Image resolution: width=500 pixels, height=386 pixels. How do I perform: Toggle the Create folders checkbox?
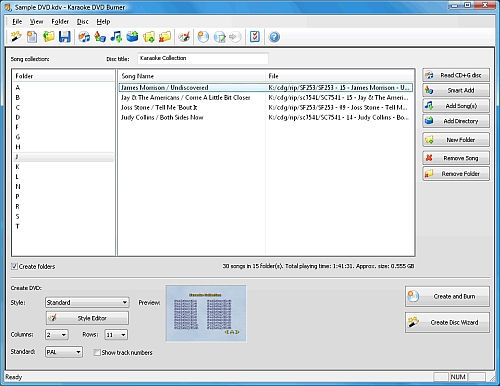tap(14, 266)
